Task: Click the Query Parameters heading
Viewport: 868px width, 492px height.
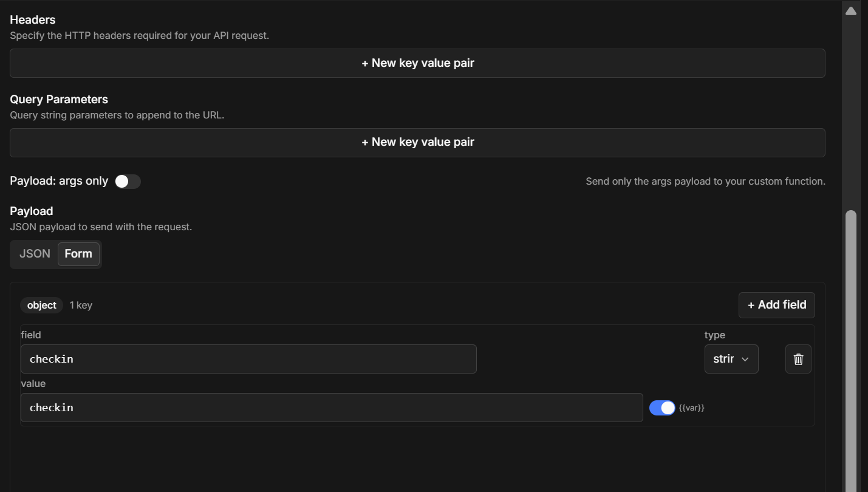Action: [59, 99]
